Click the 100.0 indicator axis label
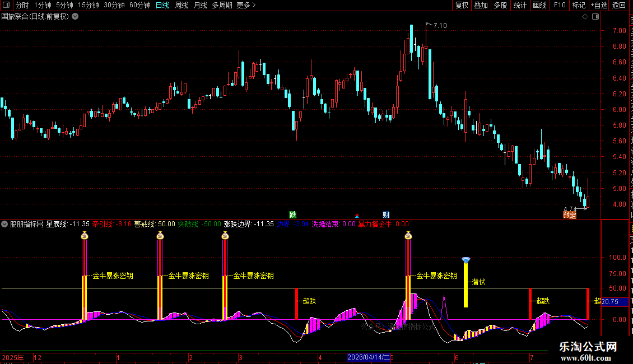633x364 pixels. coord(618,258)
